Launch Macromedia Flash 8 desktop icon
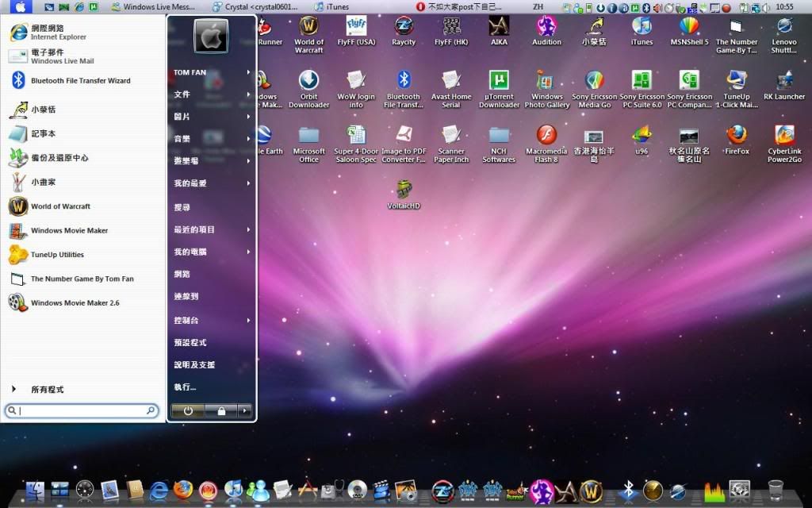Screen dimensions: 812x508 546,144
